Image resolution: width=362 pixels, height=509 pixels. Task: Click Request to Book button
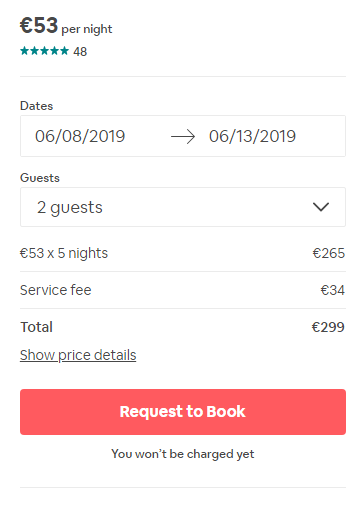pyautogui.click(x=183, y=412)
